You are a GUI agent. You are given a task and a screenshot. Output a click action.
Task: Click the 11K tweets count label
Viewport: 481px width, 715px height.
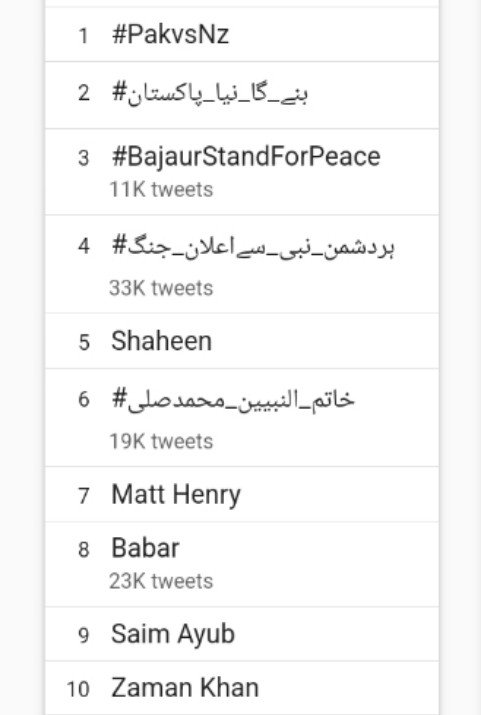161,189
